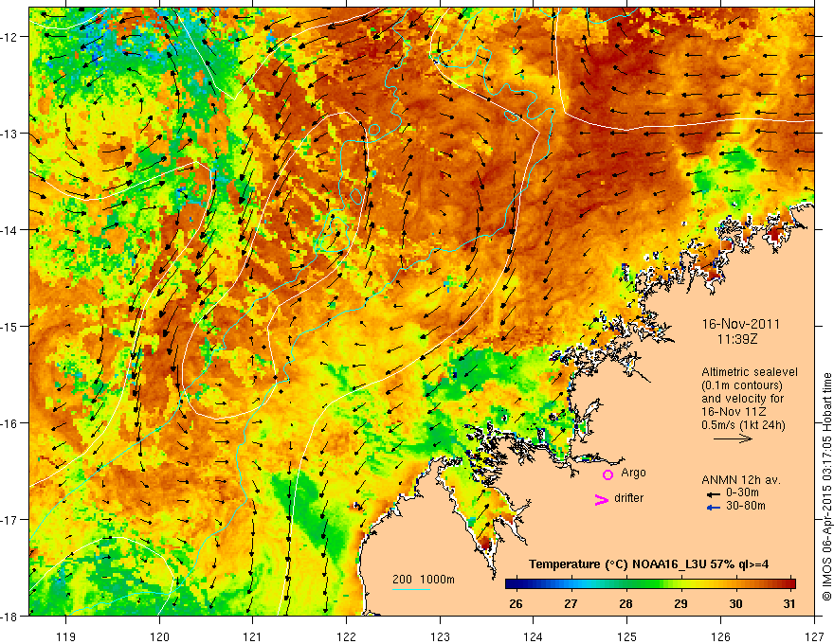834x644 pixels.
Task: Click the '0.5m/s (1kt 24h)' scale text
Action: click(743, 425)
